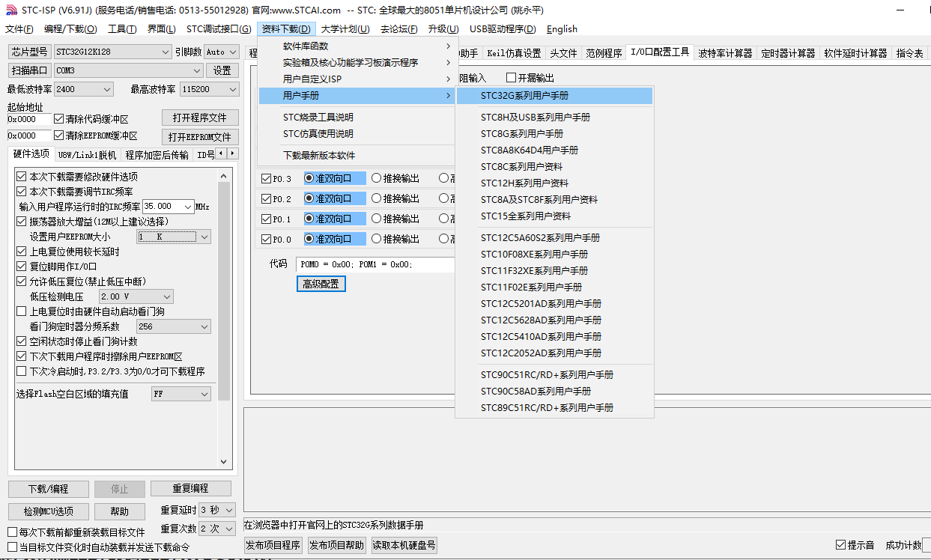Switch to the 波特率计算器 tab
931x560 pixels.
(x=725, y=53)
